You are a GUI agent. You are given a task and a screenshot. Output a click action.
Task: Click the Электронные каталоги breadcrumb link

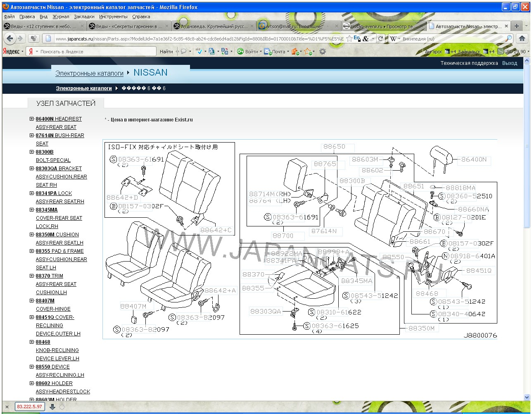coord(84,88)
